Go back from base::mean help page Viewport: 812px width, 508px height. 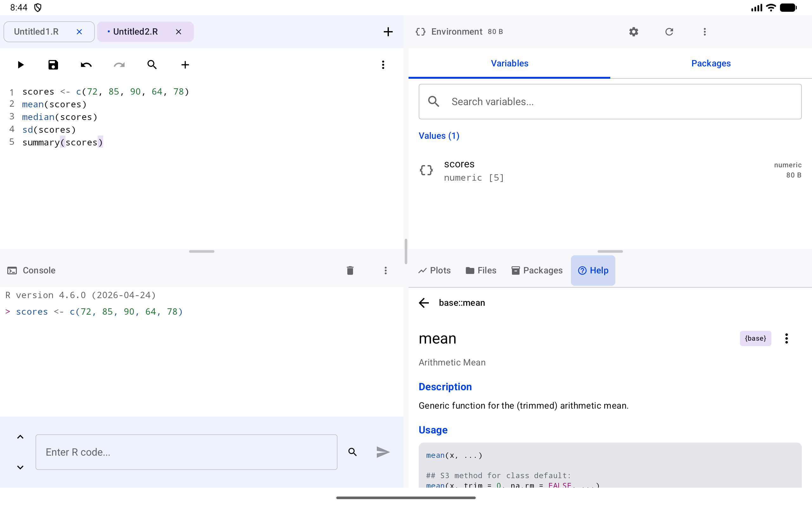coord(424,303)
